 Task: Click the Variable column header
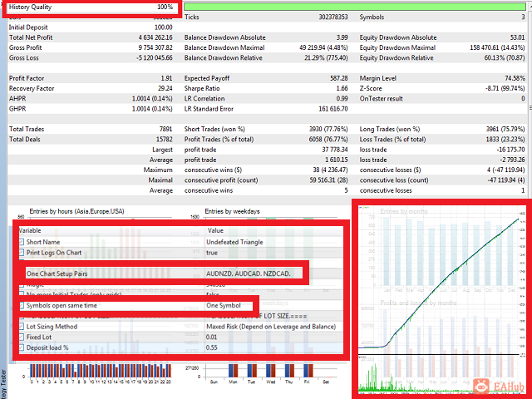point(29,230)
